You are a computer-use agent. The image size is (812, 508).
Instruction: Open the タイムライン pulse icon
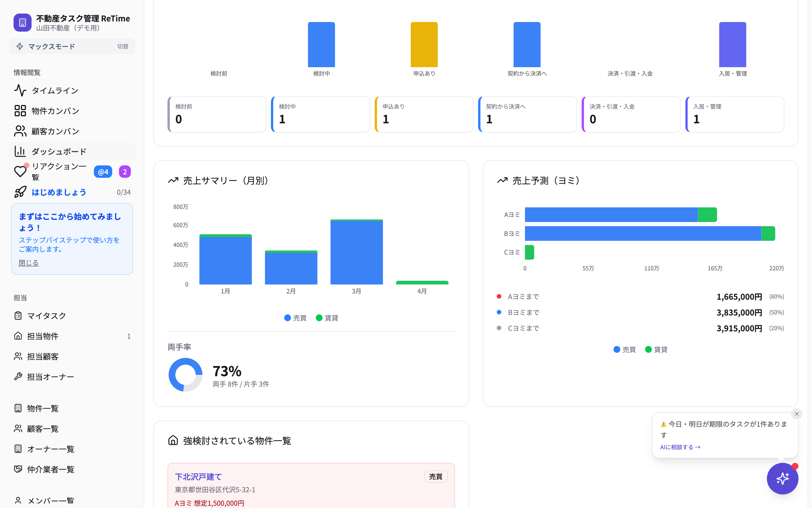point(20,90)
